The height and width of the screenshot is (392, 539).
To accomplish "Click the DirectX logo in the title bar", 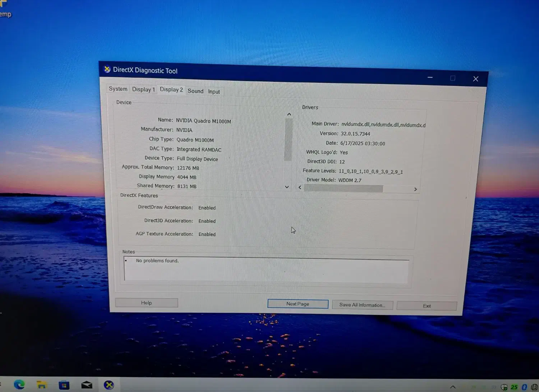I will tap(107, 69).
